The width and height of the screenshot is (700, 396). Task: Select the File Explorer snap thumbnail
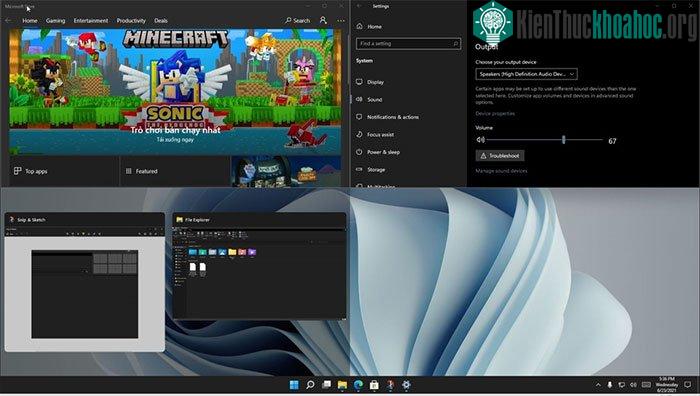[259, 266]
